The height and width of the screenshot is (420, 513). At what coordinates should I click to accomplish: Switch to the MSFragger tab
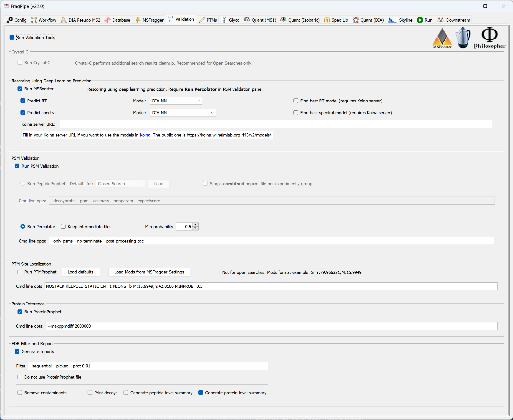coord(150,20)
